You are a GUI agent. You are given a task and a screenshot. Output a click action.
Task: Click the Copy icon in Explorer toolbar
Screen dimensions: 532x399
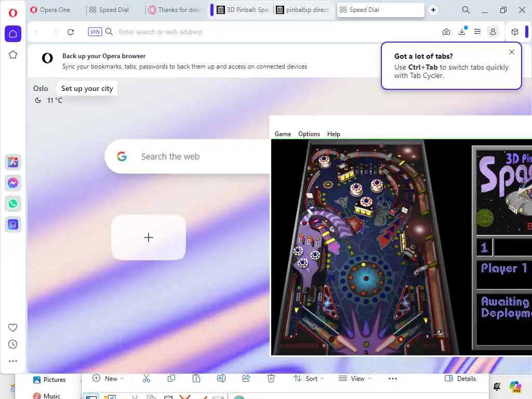pos(171,379)
